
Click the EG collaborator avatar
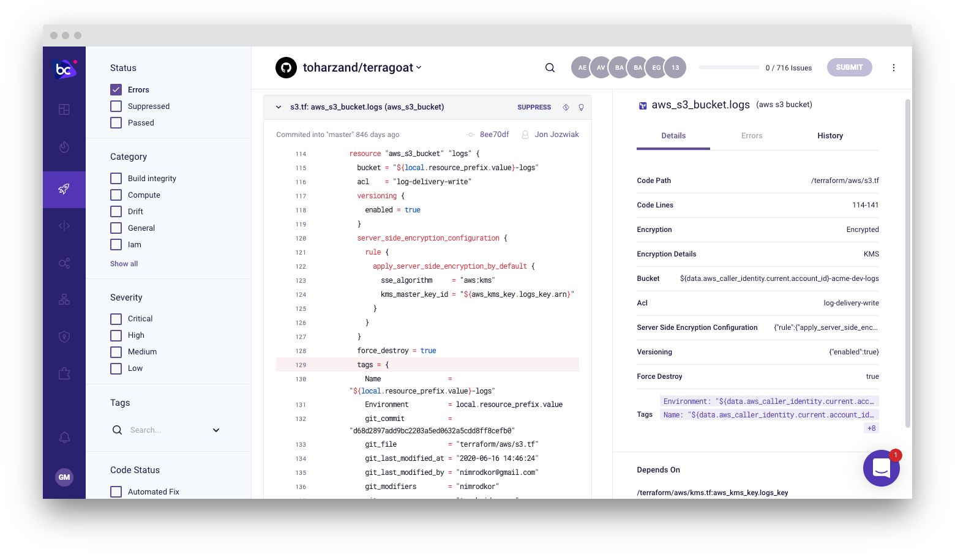pyautogui.click(x=656, y=67)
